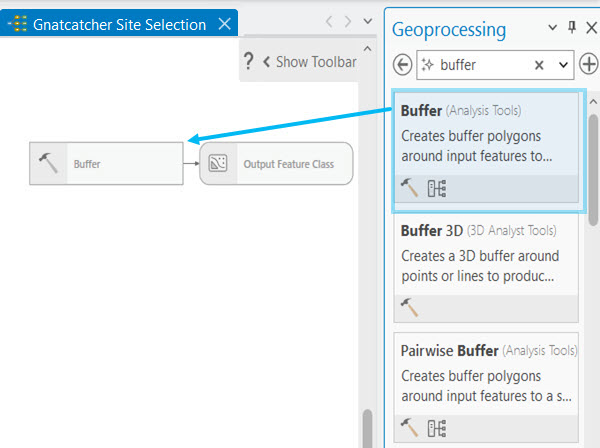The height and width of the screenshot is (448, 600).
Task: Click hammer icon under Pairwise Buffer
Action: coord(409,428)
